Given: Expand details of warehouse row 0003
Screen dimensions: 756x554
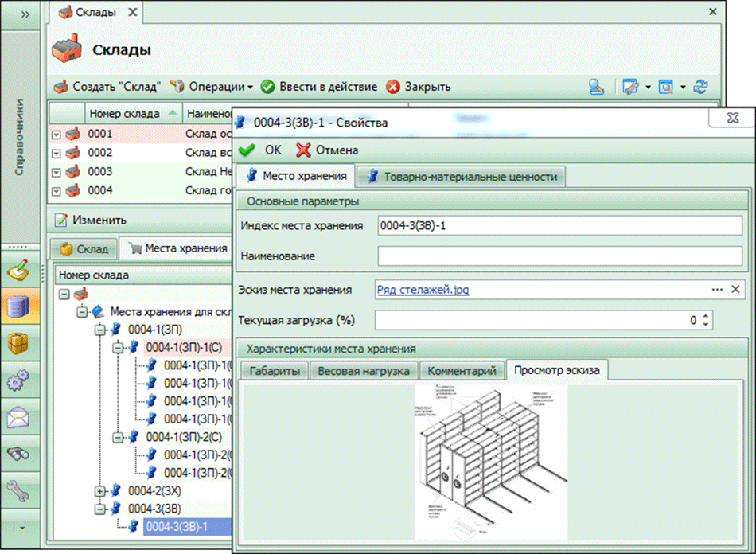Looking at the screenshot, I should [x=57, y=173].
